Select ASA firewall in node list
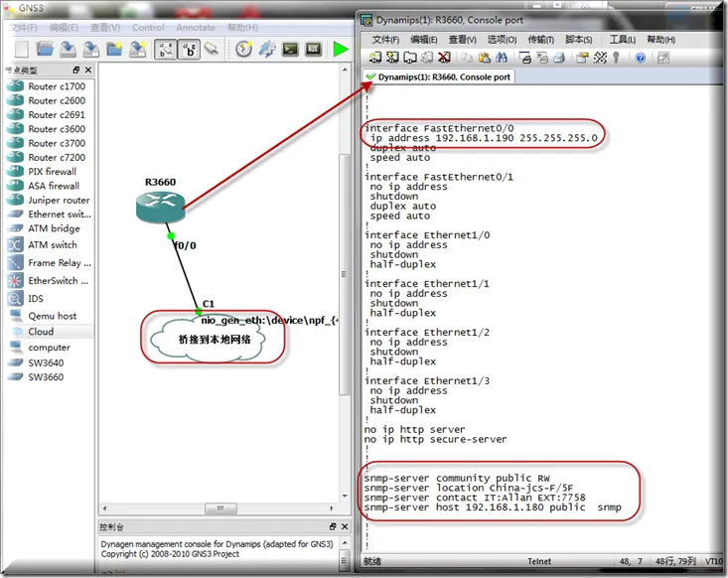The height and width of the screenshot is (578, 728). (x=50, y=186)
